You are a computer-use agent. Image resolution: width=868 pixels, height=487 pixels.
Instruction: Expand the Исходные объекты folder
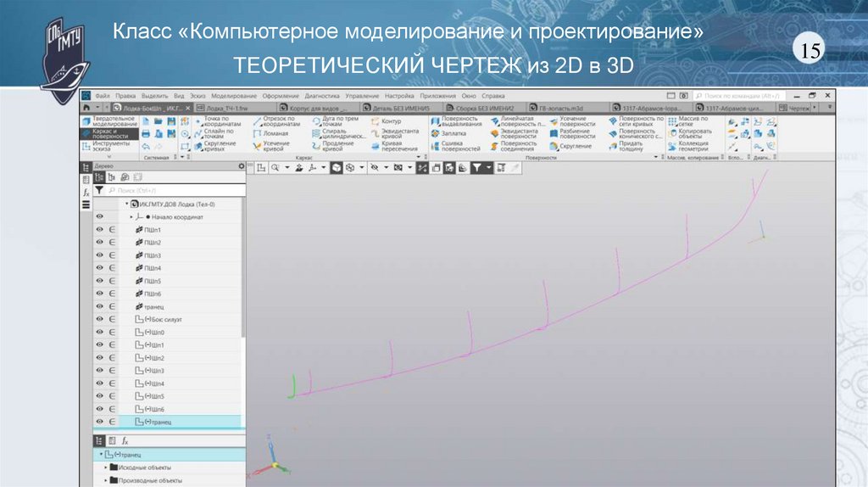[106, 467]
